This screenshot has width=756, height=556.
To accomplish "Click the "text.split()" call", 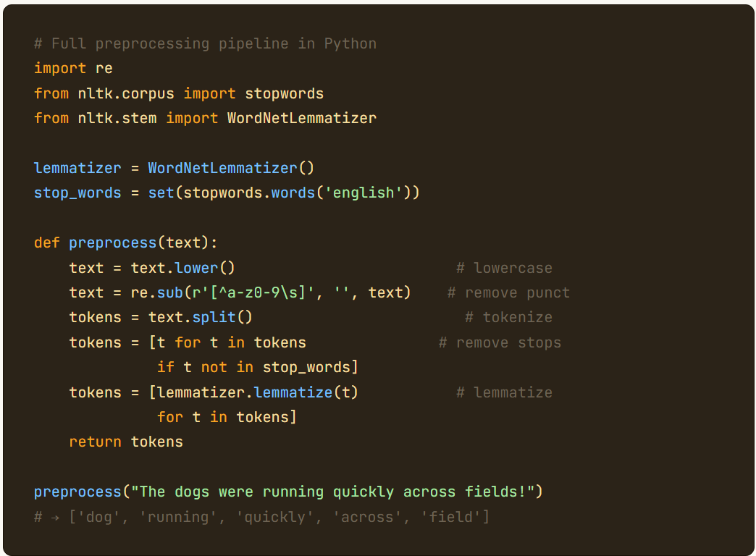I will click(200, 317).
